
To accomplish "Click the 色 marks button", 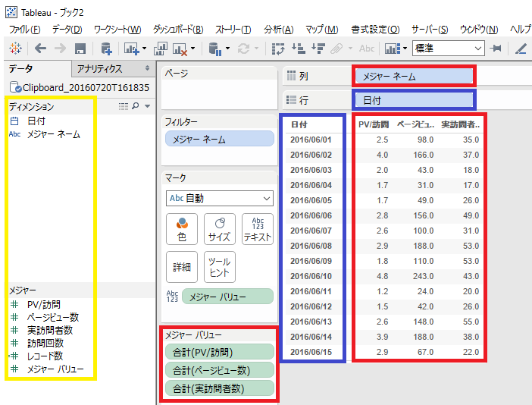I will [x=182, y=229].
